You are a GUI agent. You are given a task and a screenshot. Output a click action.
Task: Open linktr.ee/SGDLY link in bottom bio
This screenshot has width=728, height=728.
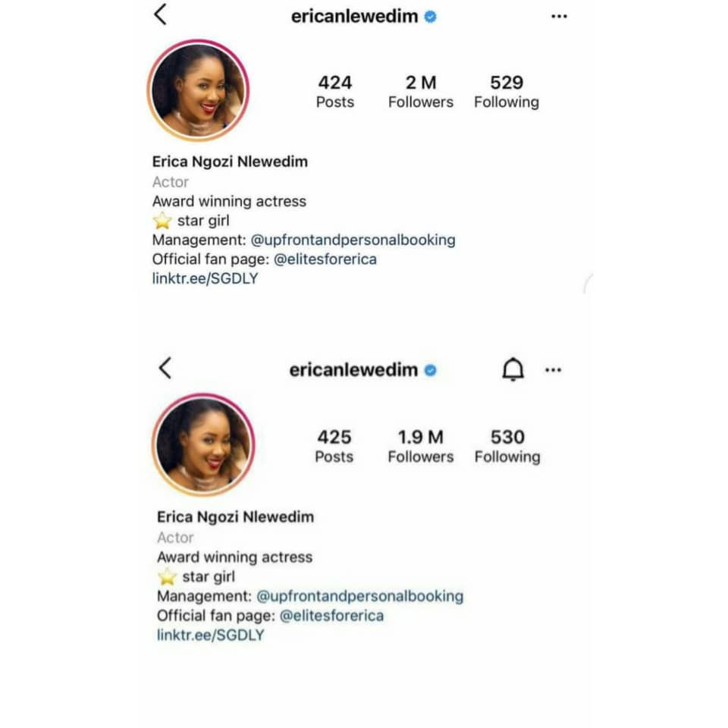click(211, 635)
